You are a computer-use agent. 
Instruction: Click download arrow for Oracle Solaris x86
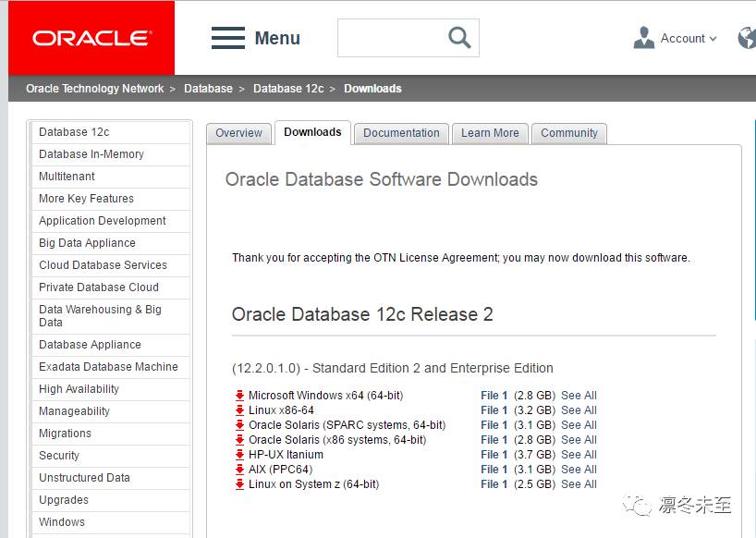coord(239,440)
